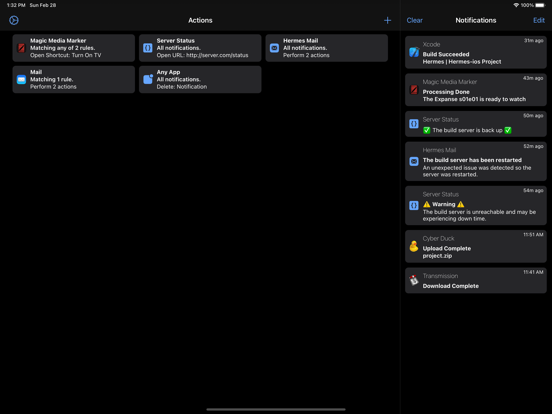The width and height of the screenshot is (552, 414).
Task: Click the Any App action icon
Action: click(148, 79)
